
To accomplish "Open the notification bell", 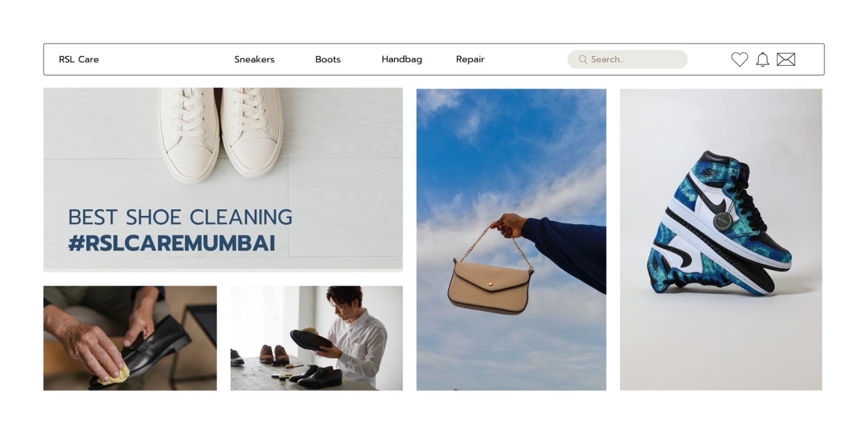I will pos(763,59).
